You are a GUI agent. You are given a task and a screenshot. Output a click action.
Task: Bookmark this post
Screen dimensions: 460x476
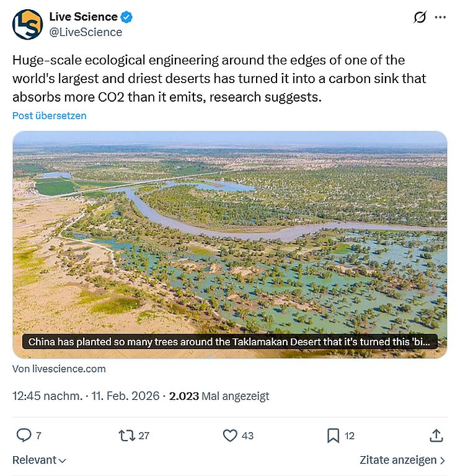334,436
